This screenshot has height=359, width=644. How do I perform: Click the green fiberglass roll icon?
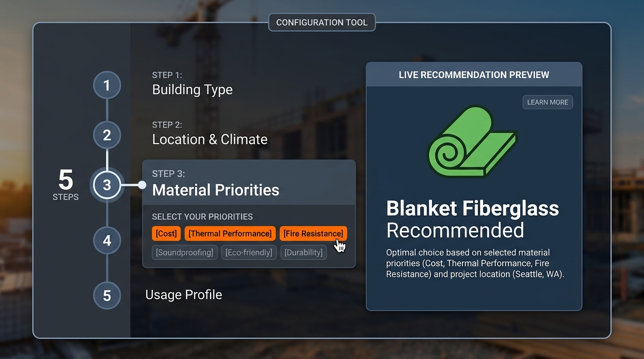coord(473,142)
